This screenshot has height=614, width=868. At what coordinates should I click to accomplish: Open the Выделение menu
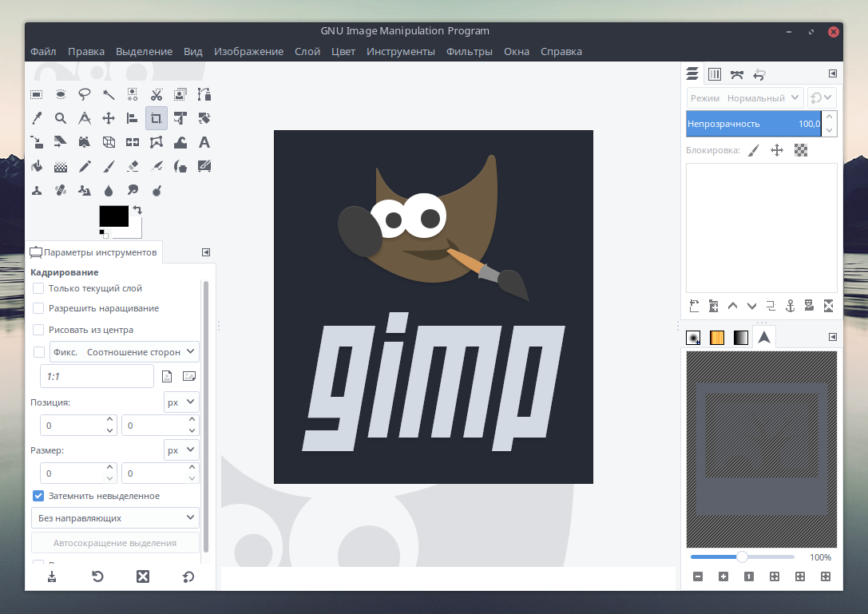(144, 51)
